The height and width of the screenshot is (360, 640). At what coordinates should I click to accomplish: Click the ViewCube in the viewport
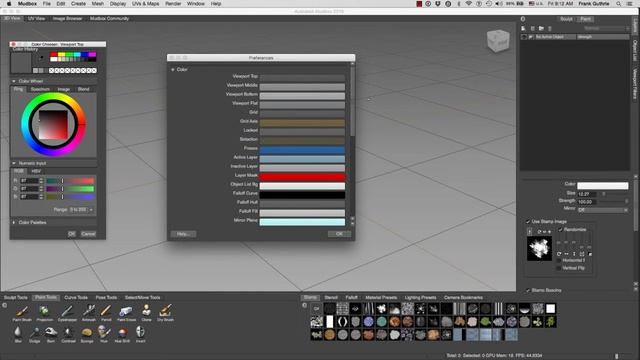(x=498, y=41)
